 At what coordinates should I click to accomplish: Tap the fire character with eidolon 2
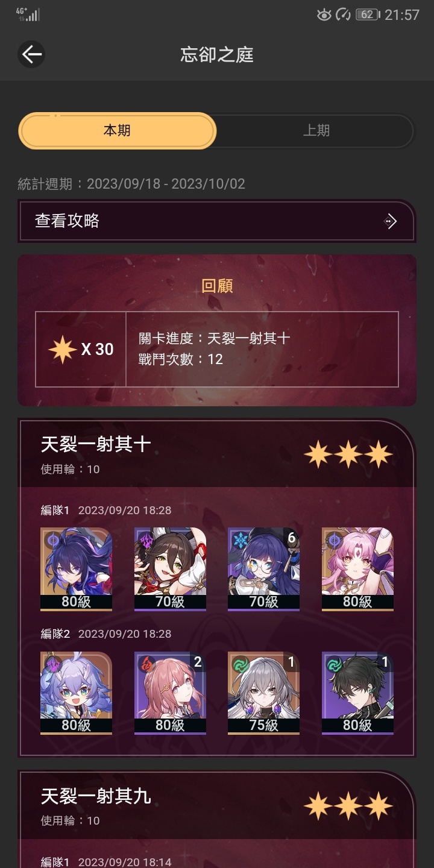[x=170, y=693]
